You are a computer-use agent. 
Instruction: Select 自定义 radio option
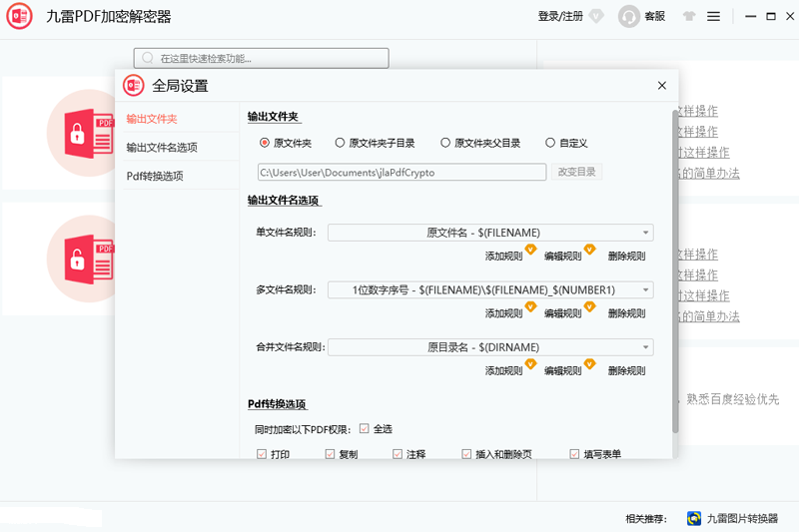coord(550,143)
